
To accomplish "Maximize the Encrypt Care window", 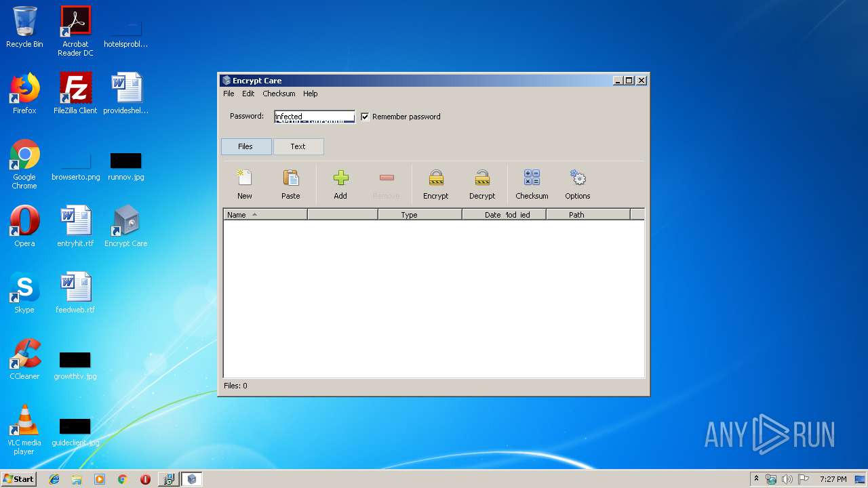I will (x=629, y=80).
